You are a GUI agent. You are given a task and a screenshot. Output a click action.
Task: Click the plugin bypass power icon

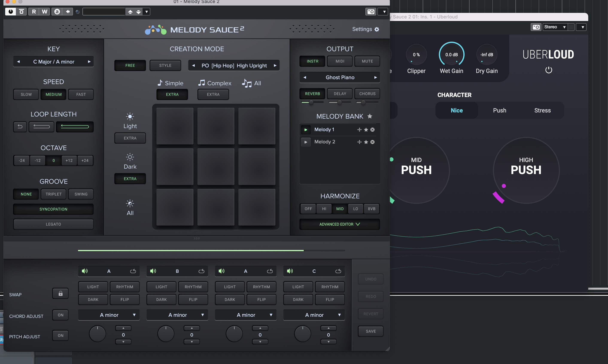[x=11, y=12]
